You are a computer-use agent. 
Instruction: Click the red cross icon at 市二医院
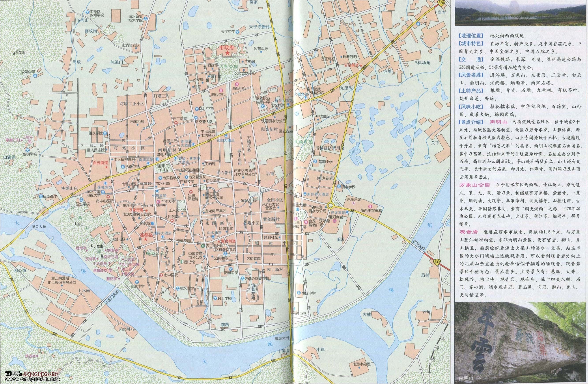[176, 123]
